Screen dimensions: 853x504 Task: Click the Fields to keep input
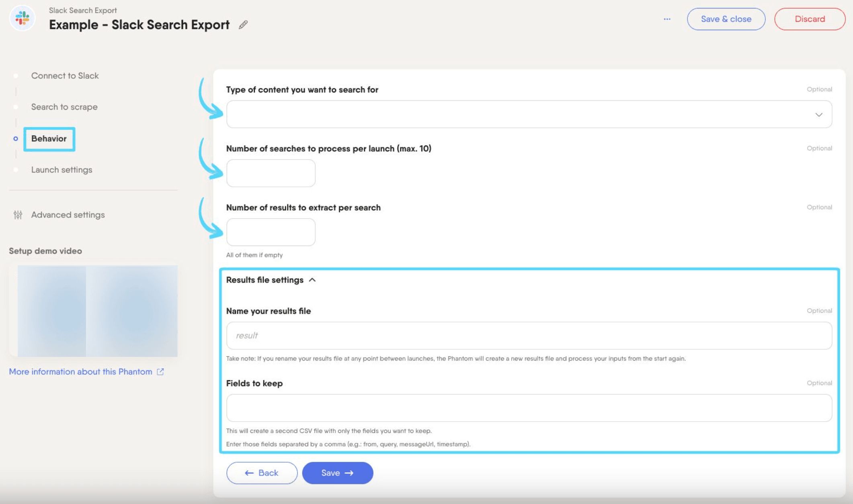coord(529,408)
